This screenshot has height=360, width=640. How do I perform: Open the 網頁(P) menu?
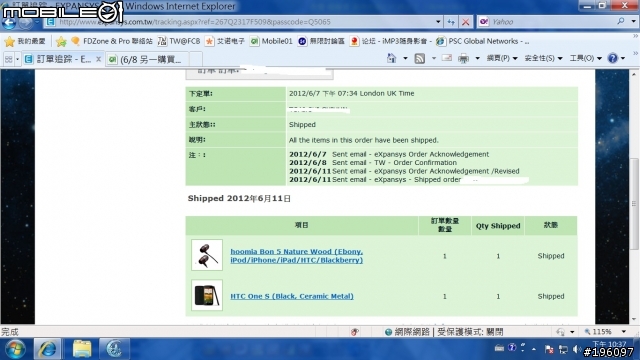coord(502,58)
